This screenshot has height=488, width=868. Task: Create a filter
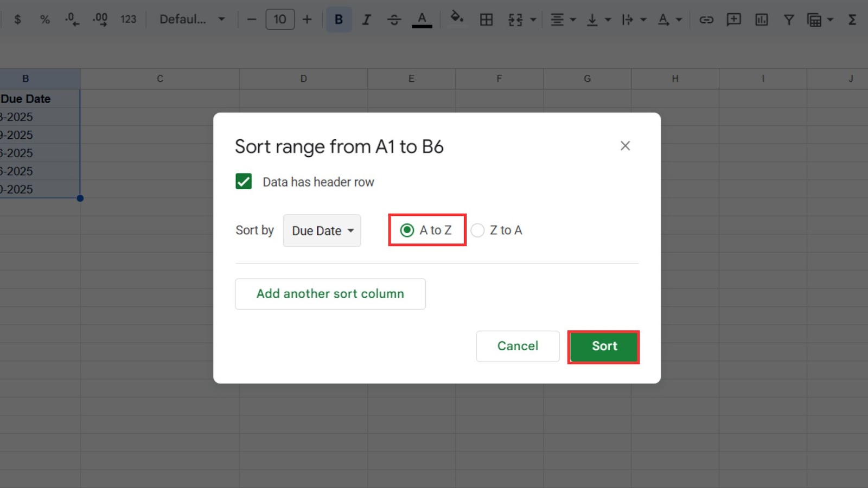(x=788, y=19)
